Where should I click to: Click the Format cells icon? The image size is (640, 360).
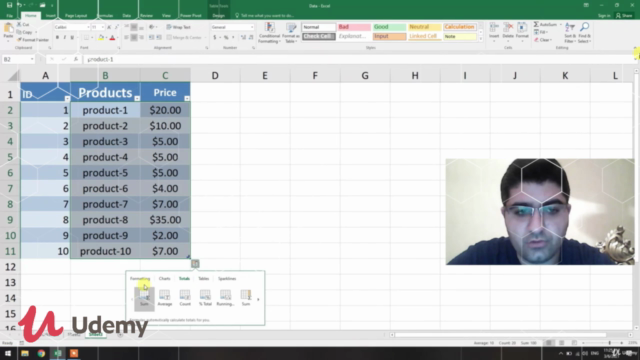[522, 28]
